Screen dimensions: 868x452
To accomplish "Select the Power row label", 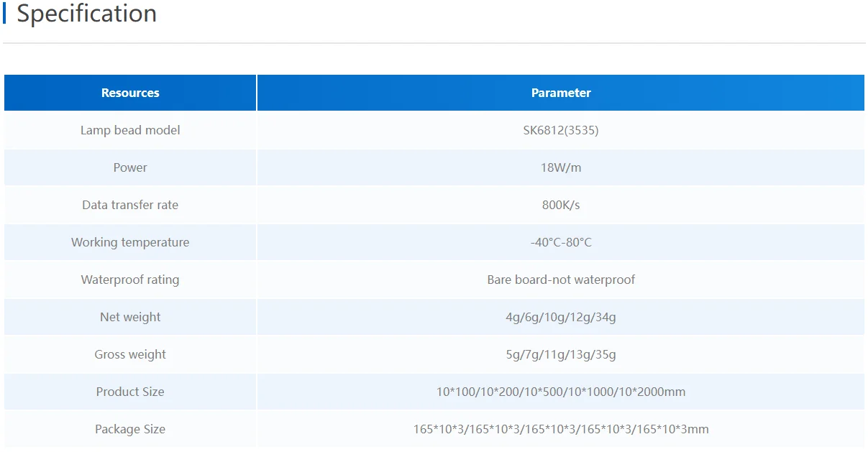I will [130, 167].
